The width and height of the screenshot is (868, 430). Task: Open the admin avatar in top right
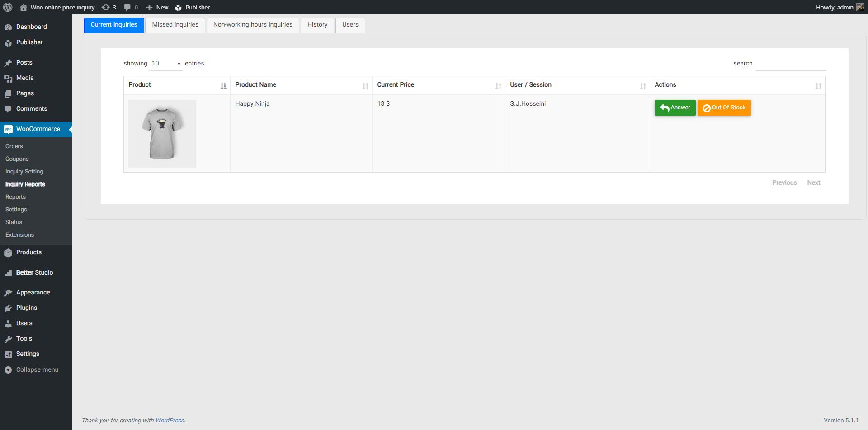click(860, 7)
